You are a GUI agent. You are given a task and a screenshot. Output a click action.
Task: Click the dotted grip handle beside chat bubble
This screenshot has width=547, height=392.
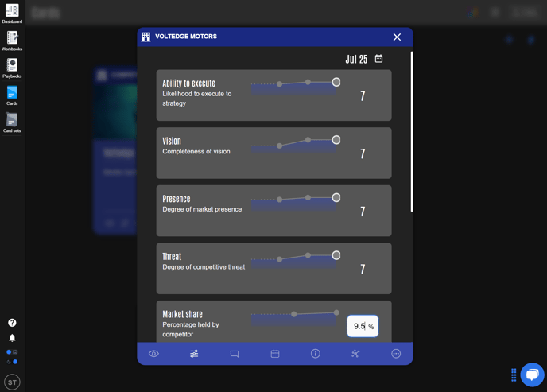[514, 375]
